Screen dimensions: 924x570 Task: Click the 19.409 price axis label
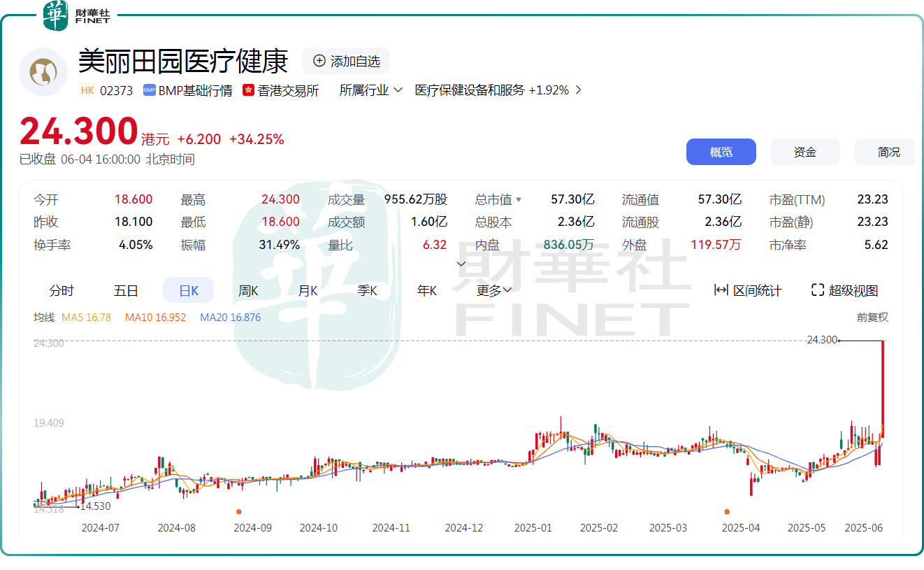click(x=49, y=423)
